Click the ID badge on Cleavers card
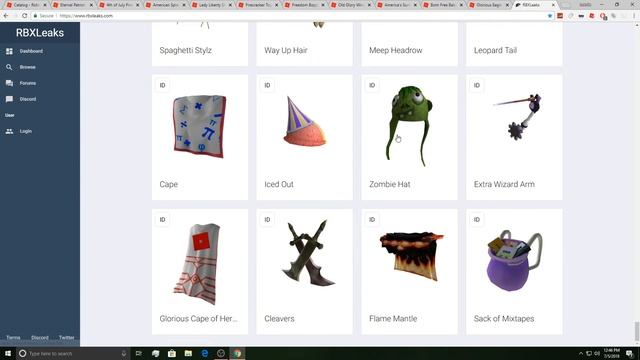Viewport: 640px width, 360px height. (x=267, y=220)
